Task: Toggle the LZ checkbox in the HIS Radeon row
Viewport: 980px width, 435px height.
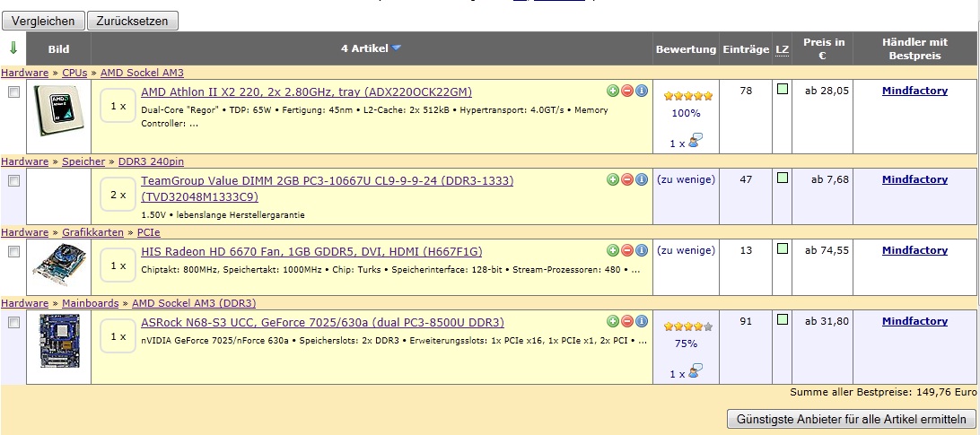Action: [782, 248]
